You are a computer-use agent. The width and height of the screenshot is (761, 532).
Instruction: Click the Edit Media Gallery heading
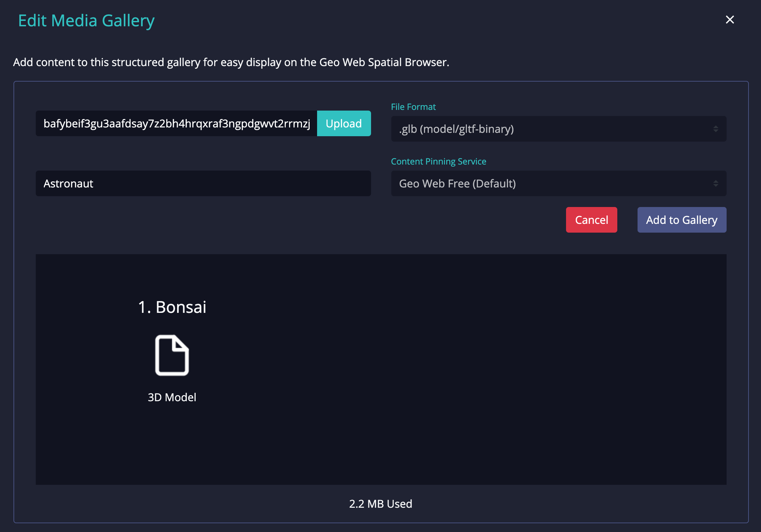click(86, 21)
